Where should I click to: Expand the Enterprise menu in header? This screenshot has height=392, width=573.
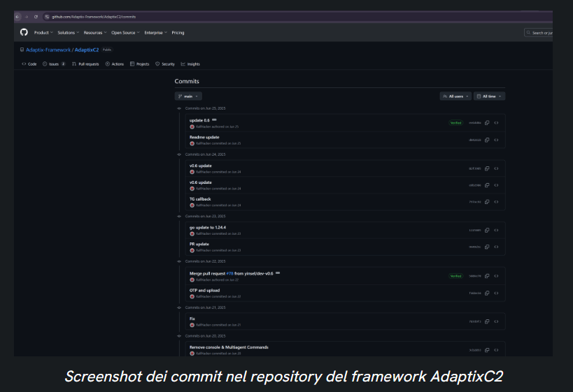pyautogui.click(x=156, y=33)
